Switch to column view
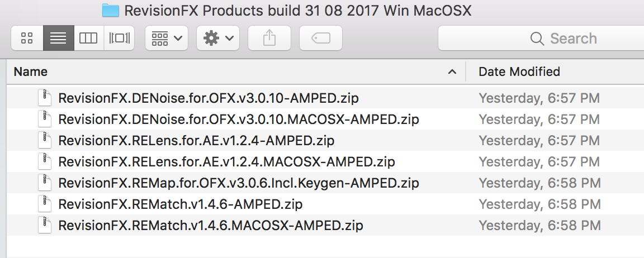The width and height of the screenshot is (644, 258). pyautogui.click(x=88, y=39)
